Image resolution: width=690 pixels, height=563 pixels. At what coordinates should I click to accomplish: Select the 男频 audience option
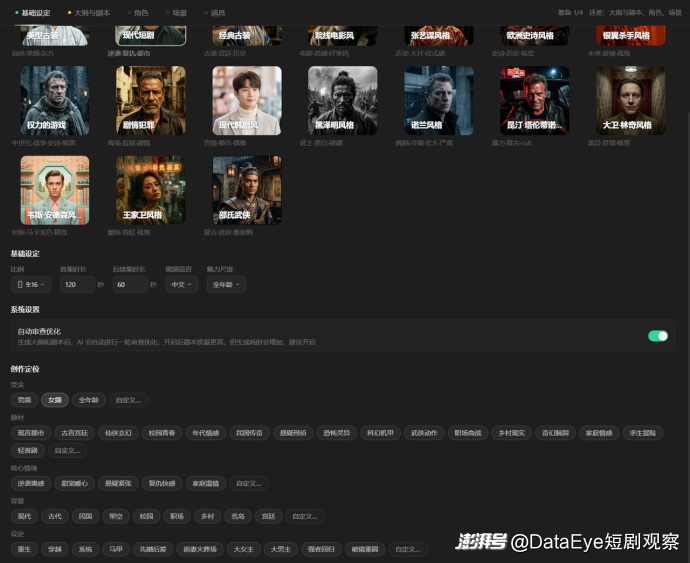click(25, 400)
